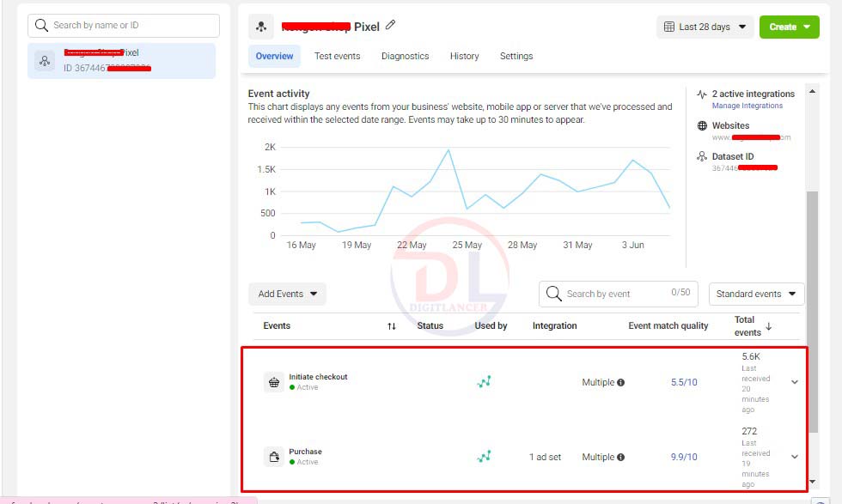This screenshot has width=842, height=504.
Task: Focus the Search by event field
Action: (618, 295)
